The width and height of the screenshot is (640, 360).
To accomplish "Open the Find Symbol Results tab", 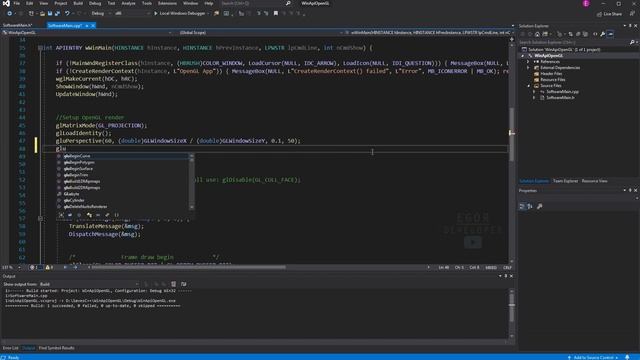I will [x=56, y=348].
